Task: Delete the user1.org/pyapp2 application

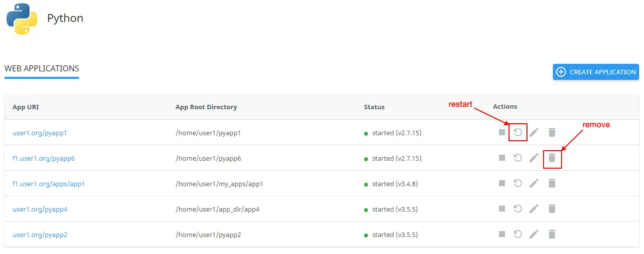Action: pos(552,234)
